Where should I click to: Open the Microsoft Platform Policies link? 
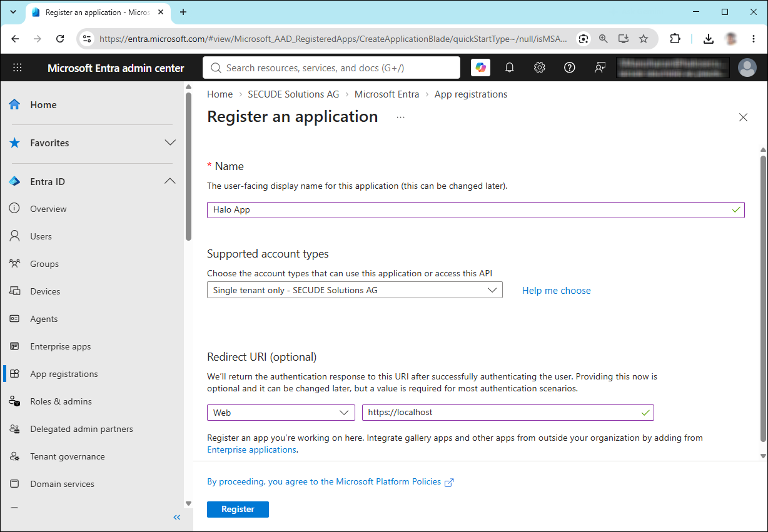330,481
